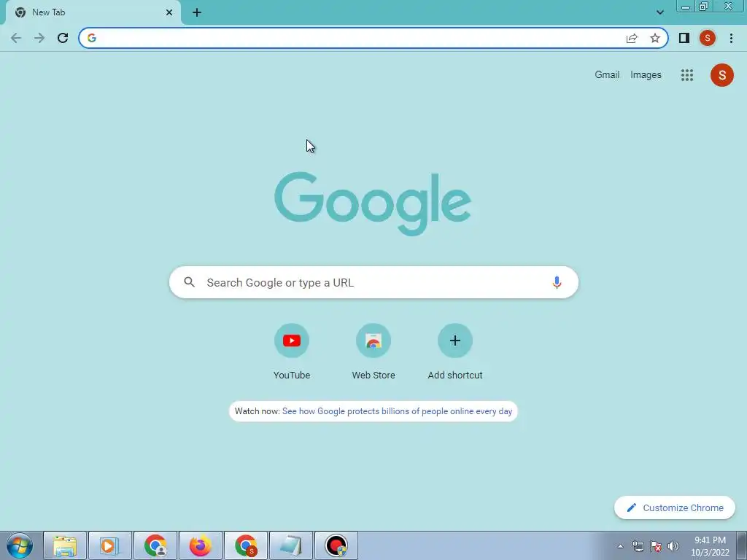Click the Google G icon in address bar

(x=92, y=38)
